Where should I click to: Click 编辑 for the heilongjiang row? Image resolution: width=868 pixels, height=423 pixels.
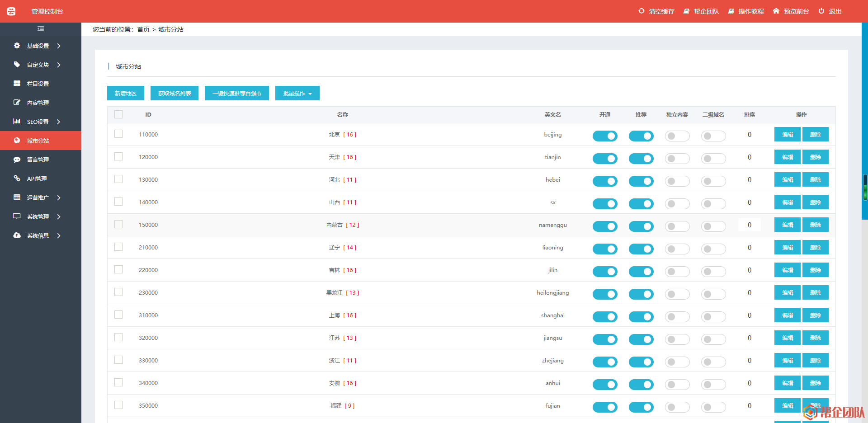click(x=788, y=292)
